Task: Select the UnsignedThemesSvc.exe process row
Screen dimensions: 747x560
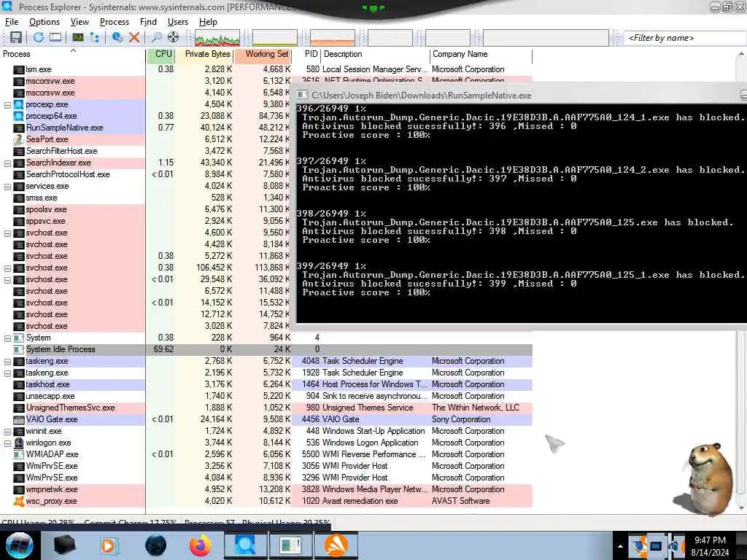Action: 266,408
